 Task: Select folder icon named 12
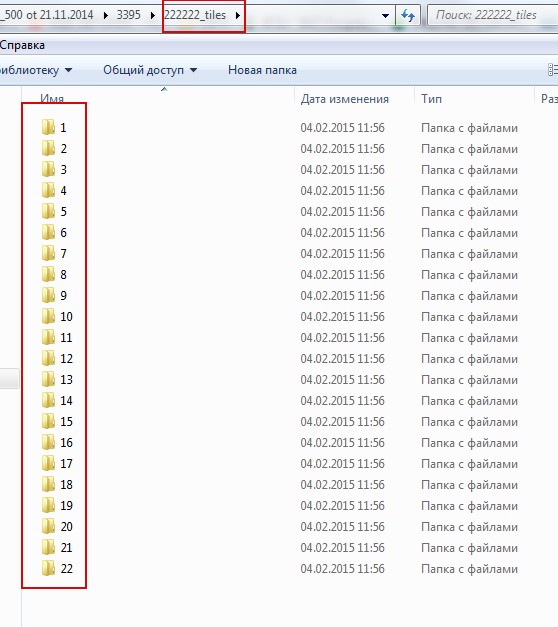(48, 358)
